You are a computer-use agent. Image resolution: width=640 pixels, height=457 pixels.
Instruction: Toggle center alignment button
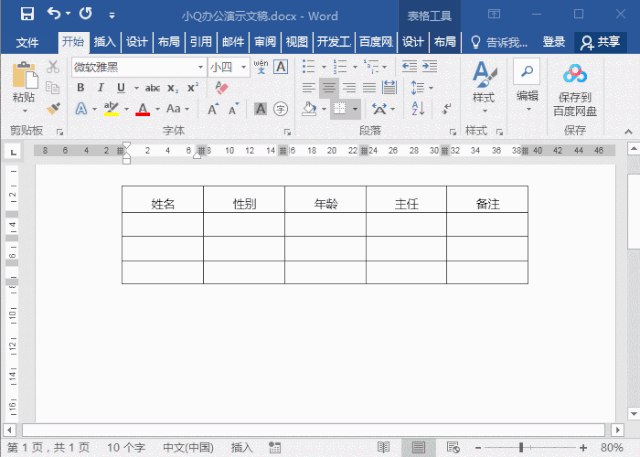point(329,87)
